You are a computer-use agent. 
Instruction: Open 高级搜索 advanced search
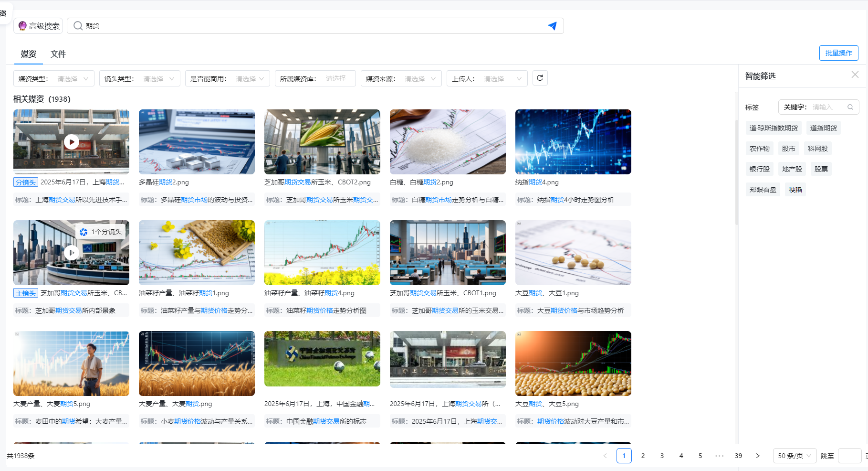coord(39,26)
